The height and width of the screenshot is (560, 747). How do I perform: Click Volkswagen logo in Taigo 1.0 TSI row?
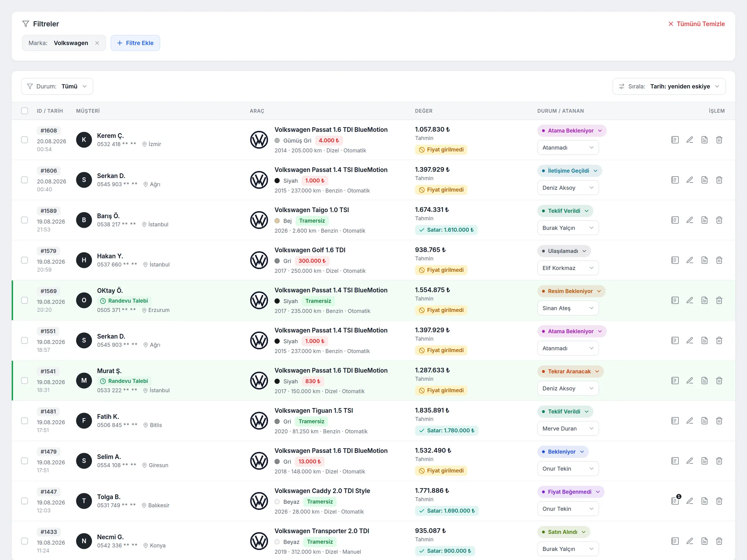(259, 220)
